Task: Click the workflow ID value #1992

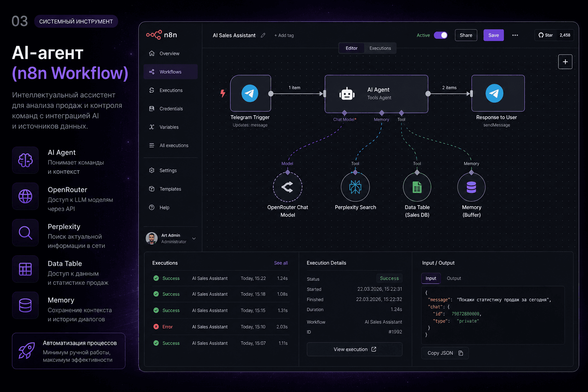Action: (395, 332)
